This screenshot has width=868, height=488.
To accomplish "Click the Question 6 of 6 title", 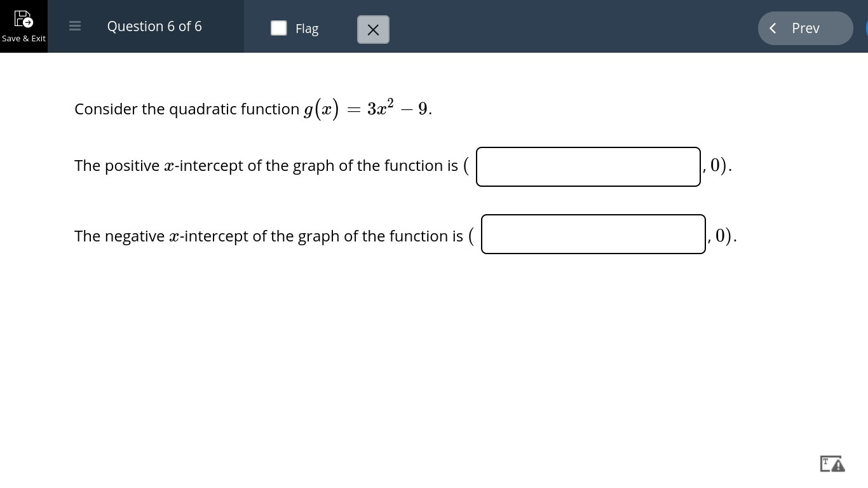I will (154, 26).
